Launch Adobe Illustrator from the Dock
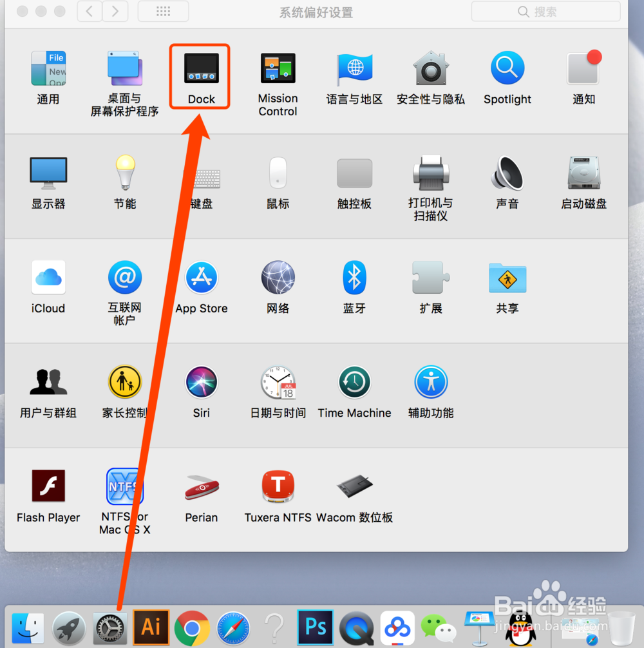The width and height of the screenshot is (644, 648). pos(151,627)
